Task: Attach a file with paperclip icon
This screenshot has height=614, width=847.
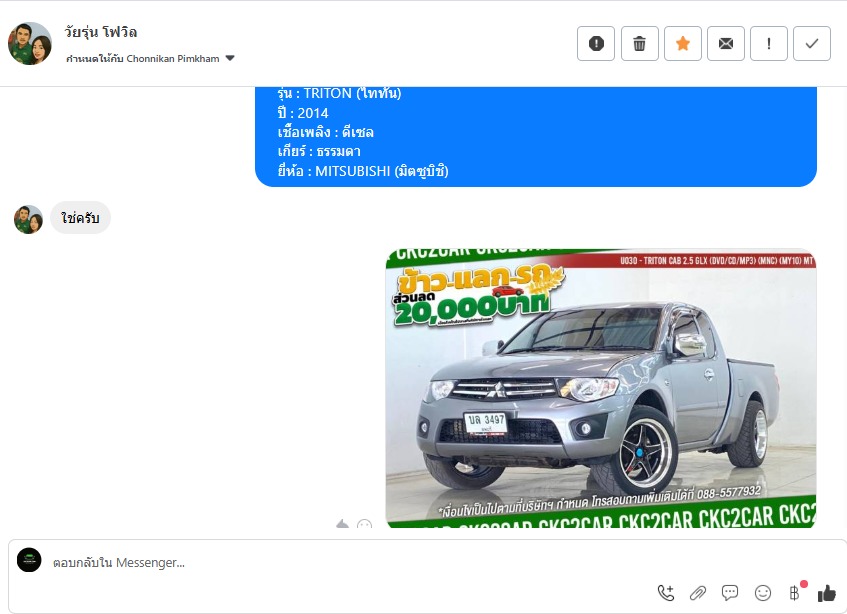Action: 698,593
